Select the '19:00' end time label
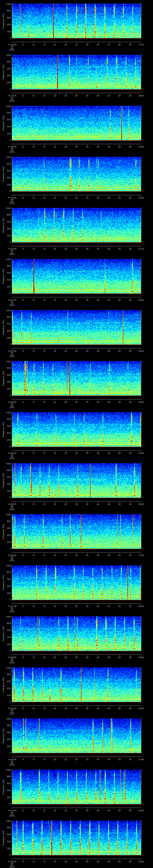The width and height of the screenshot is (153, 868). [141, 147]
